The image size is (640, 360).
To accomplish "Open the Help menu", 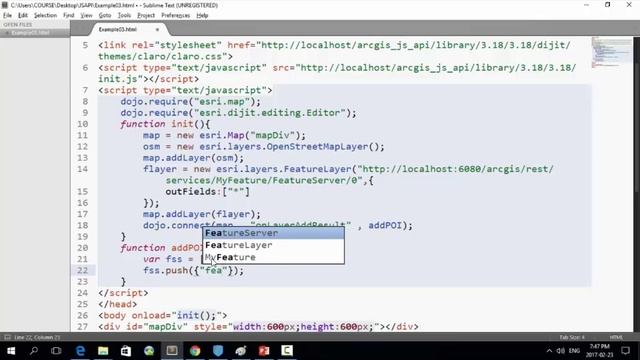I will click(202, 16).
